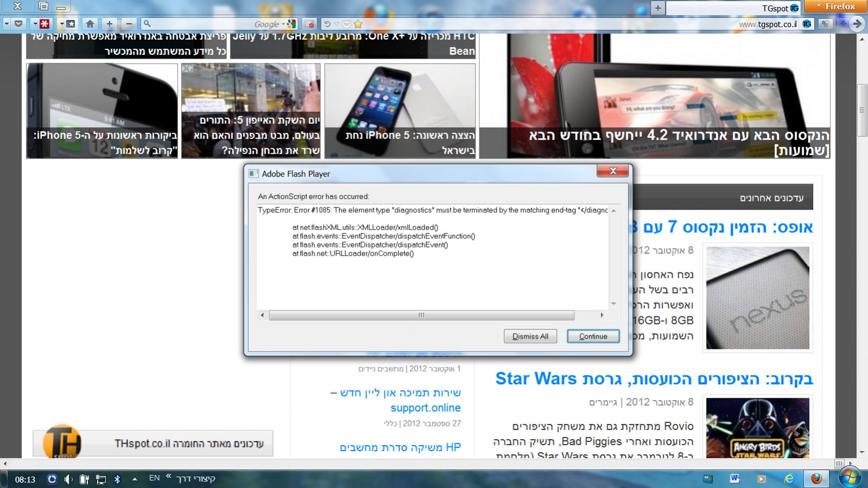The width and height of the screenshot is (868, 488).
Task: Show hidden tray icons arrow
Action: pos(134,479)
